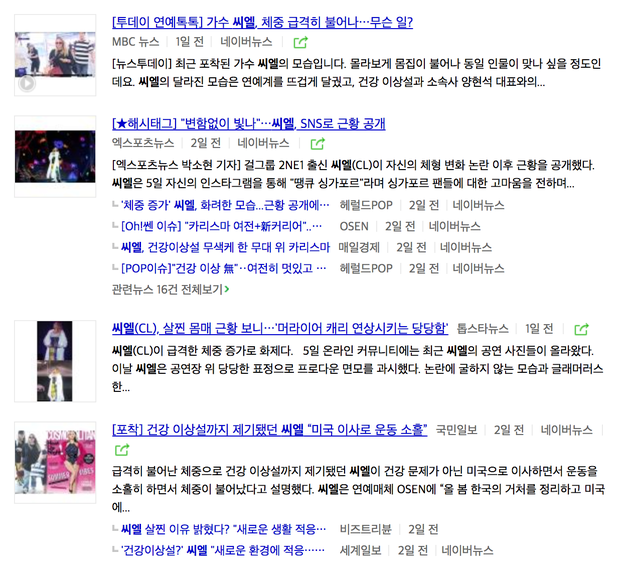Click share icon beside 톱스타뉴스 article
The image size is (630, 565).
click(x=581, y=330)
